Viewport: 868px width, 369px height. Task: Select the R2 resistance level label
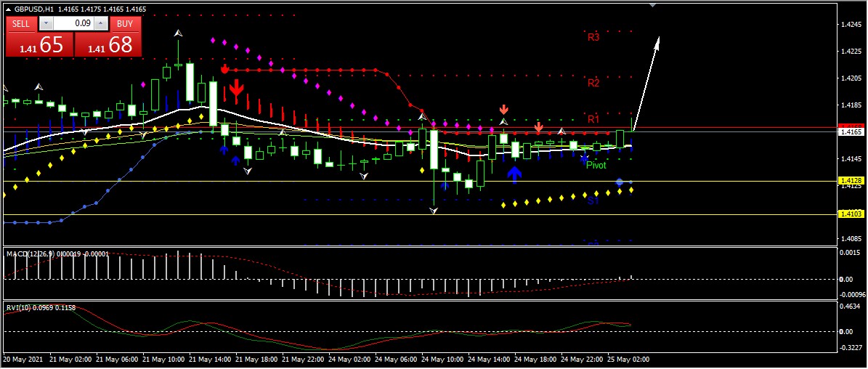click(x=593, y=83)
